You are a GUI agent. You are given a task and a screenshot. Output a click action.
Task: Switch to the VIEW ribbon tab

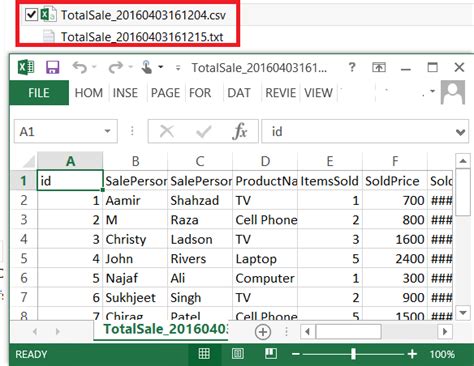[318, 93]
